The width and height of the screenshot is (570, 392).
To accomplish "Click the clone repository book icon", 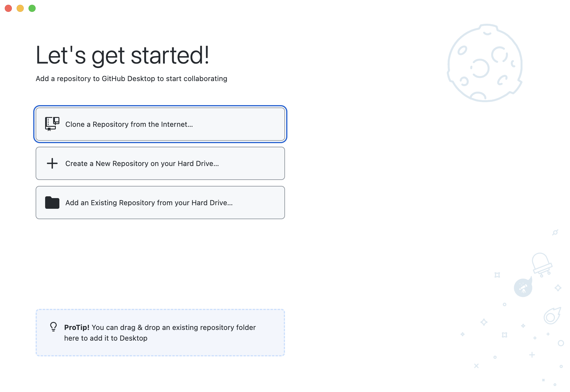I will coord(52,124).
